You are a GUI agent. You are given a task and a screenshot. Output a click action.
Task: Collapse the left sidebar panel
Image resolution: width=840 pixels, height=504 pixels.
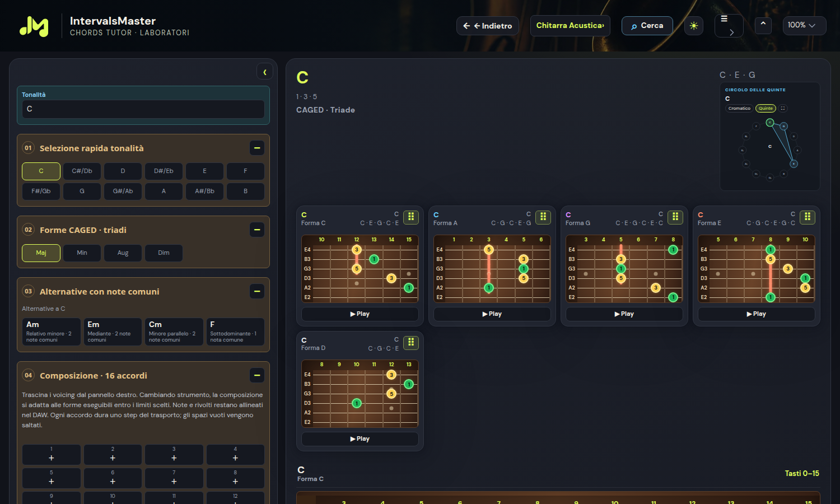[265, 72]
